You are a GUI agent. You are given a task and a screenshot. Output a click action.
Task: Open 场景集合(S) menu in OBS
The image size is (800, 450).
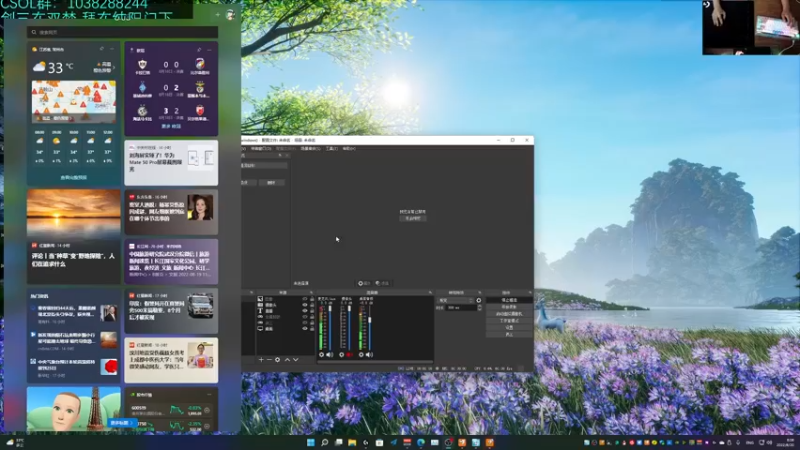pos(311,148)
